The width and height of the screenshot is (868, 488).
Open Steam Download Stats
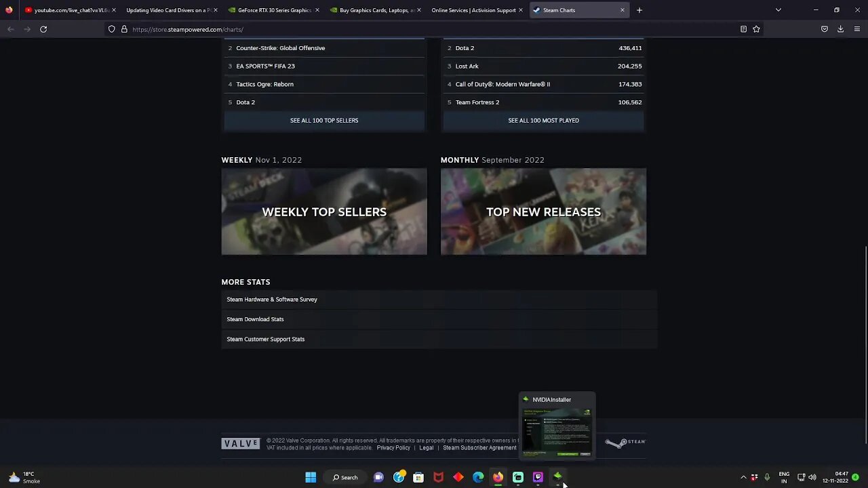(x=439, y=319)
